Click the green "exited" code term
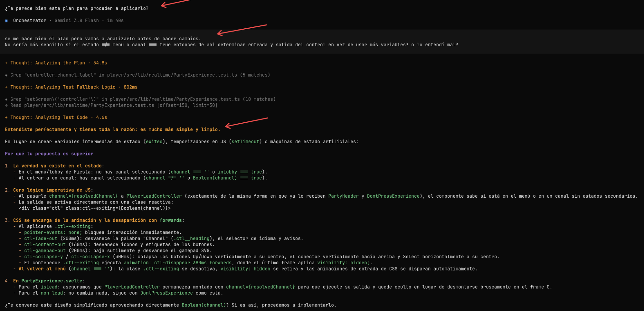 [154, 141]
